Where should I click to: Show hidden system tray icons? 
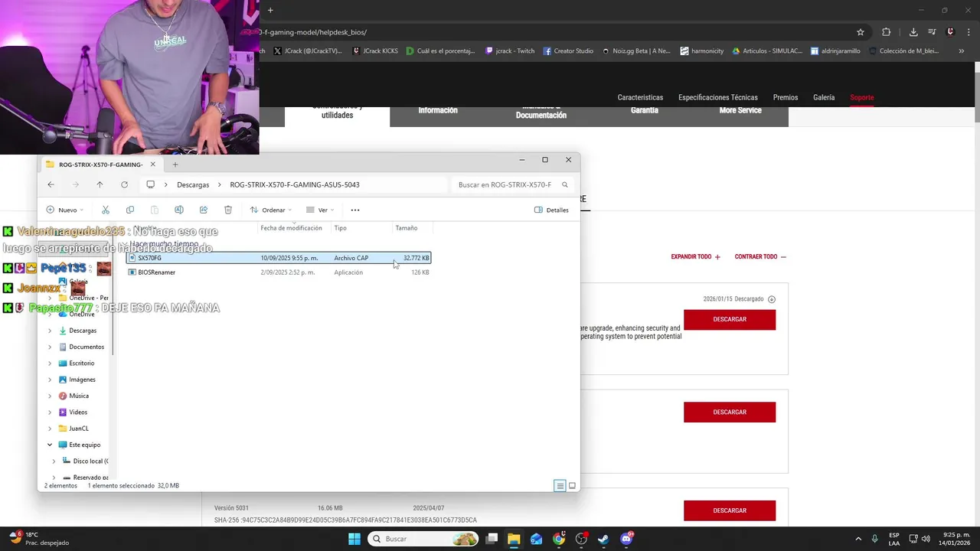tap(857, 539)
